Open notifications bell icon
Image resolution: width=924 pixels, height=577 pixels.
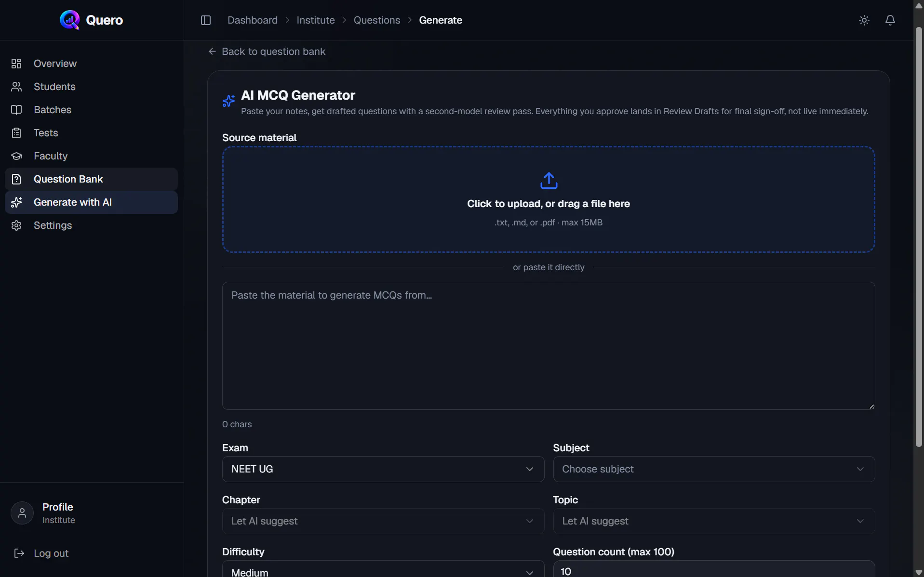click(x=890, y=20)
